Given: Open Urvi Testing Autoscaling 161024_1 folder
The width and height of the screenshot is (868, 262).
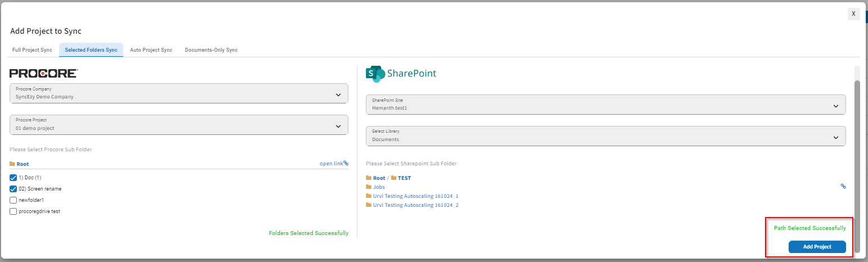Looking at the screenshot, I should 415,196.
